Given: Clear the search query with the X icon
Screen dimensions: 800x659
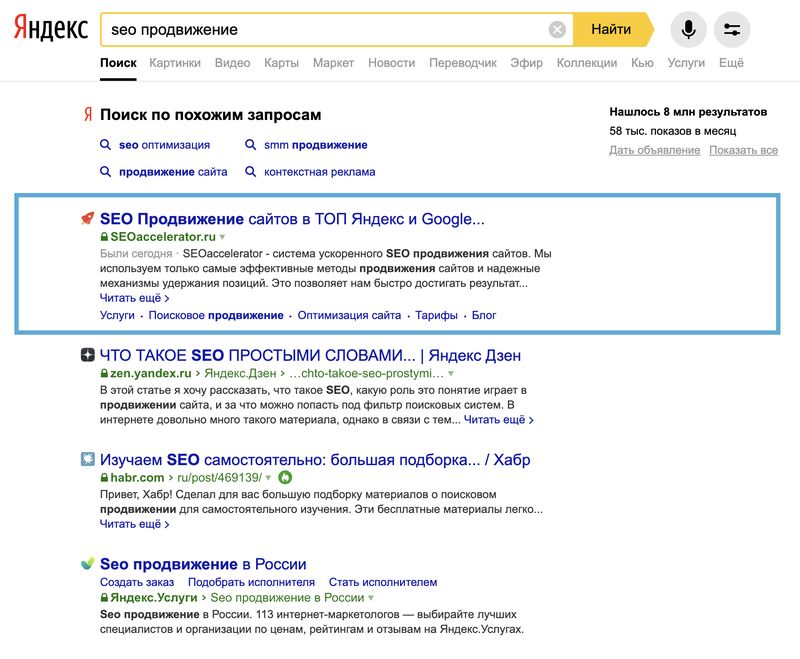Looking at the screenshot, I should point(557,28).
